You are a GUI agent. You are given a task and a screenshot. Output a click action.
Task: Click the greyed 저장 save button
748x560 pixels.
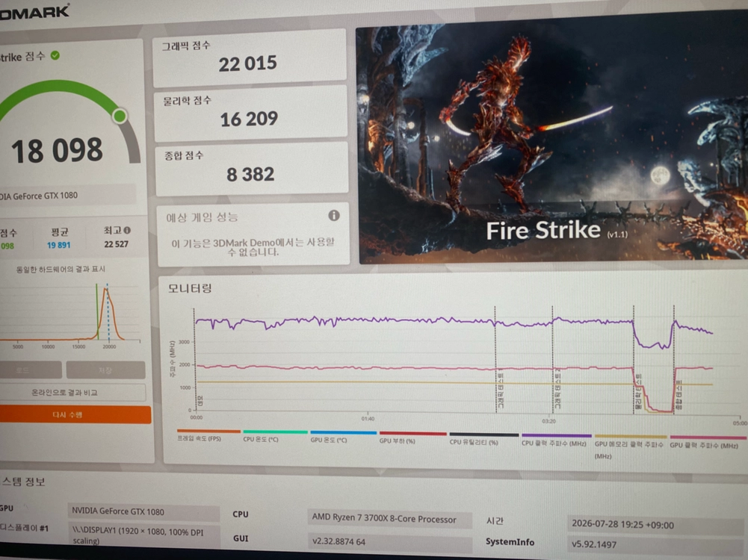click(x=105, y=370)
